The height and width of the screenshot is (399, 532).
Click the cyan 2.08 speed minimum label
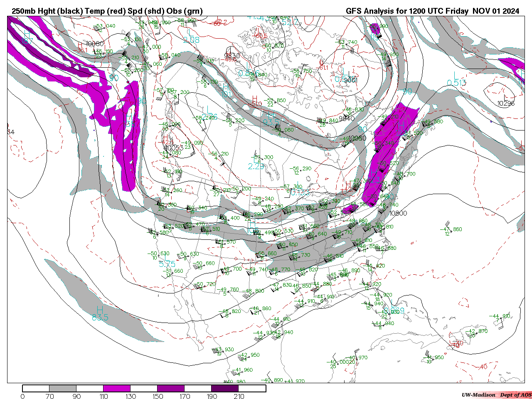[191, 40]
